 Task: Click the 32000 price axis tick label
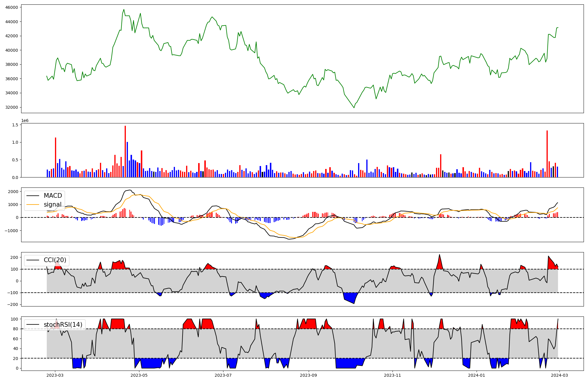pos(12,107)
